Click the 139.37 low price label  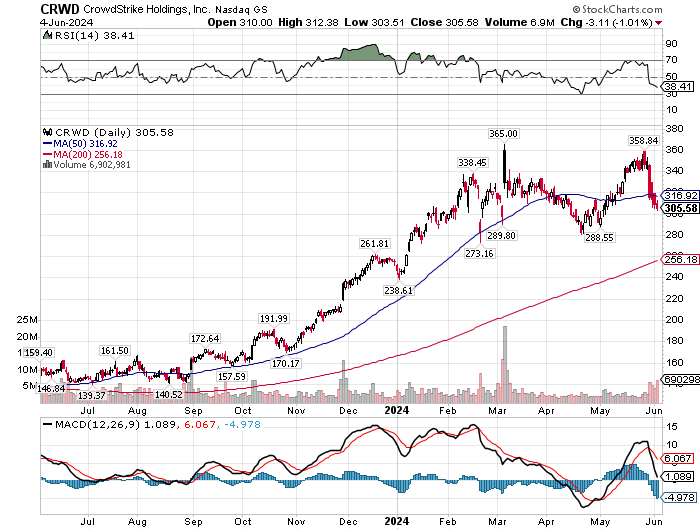(x=92, y=396)
